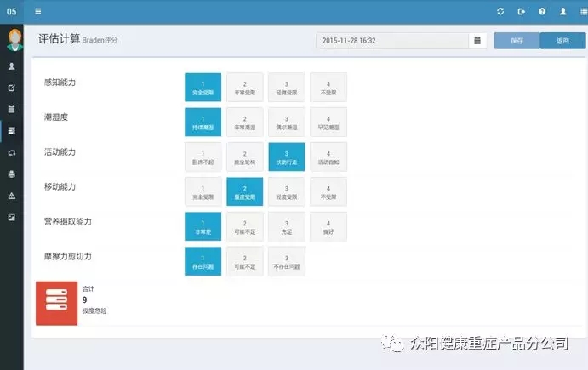Click the refresh icon in top bar
The height and width of the screenshot is (370, 588).
(500, 12)
